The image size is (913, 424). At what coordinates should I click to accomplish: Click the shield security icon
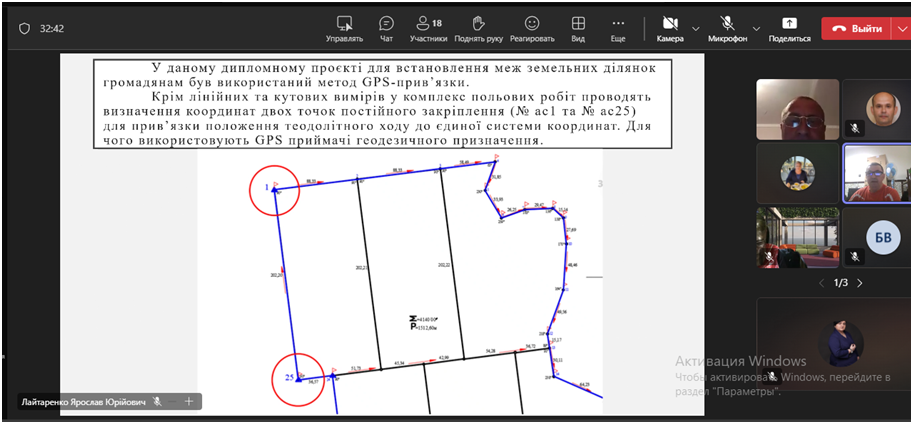(24, 29)
